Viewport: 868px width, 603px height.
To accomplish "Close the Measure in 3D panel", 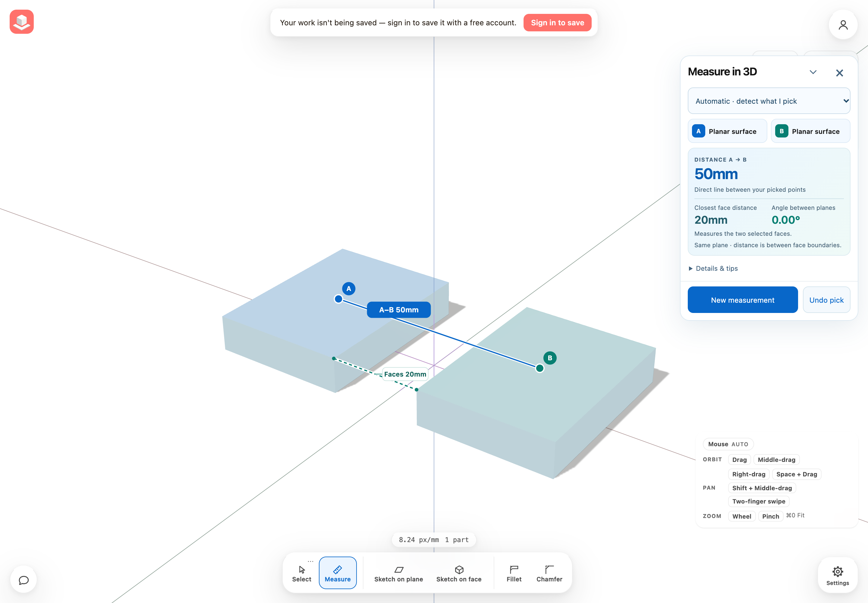I will tap(839, 73).
